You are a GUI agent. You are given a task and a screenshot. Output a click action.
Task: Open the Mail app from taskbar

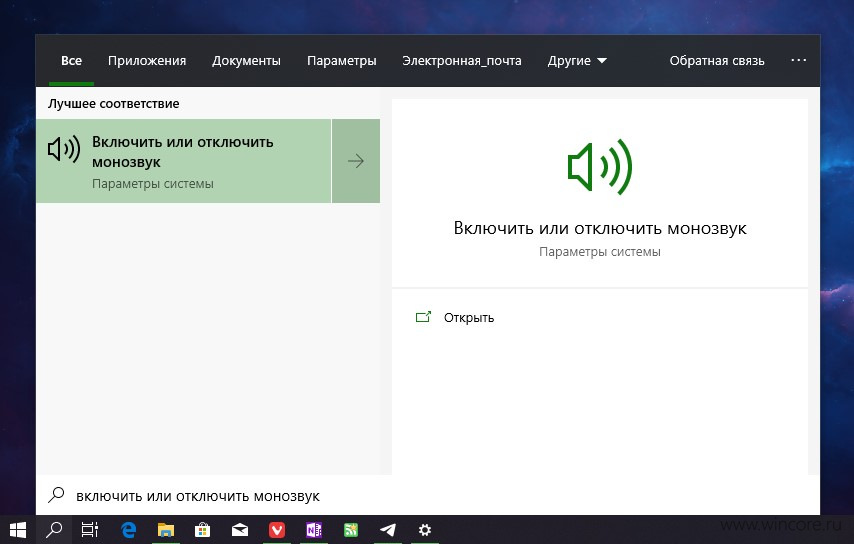pos(240,530)
